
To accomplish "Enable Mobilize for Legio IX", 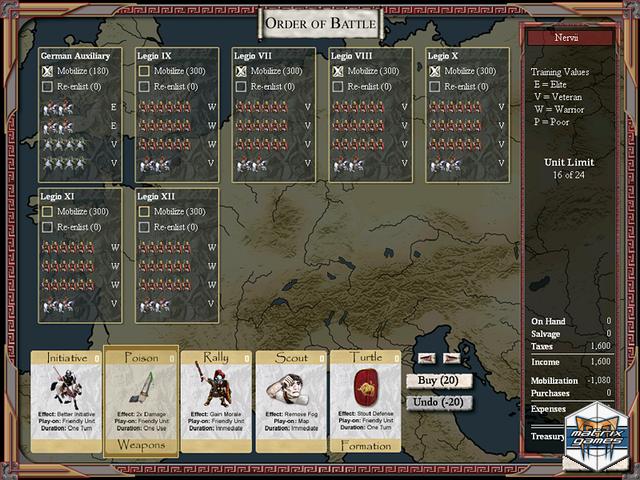I will [x=145, y=71].
